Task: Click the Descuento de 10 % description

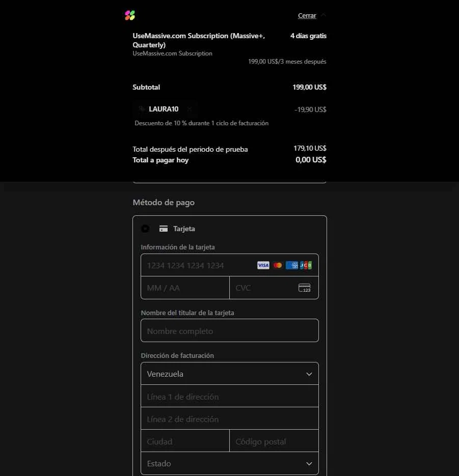Action: click(x=201, y=123)
